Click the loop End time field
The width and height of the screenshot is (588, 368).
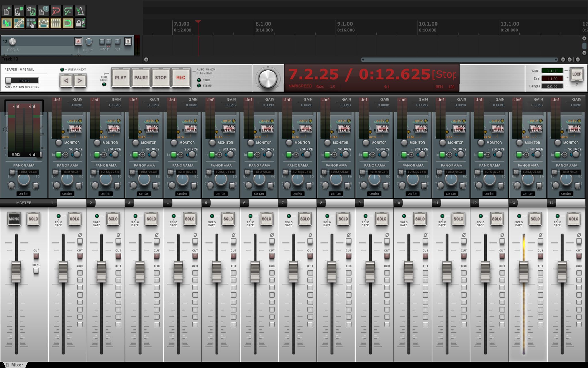pos(552,78)
